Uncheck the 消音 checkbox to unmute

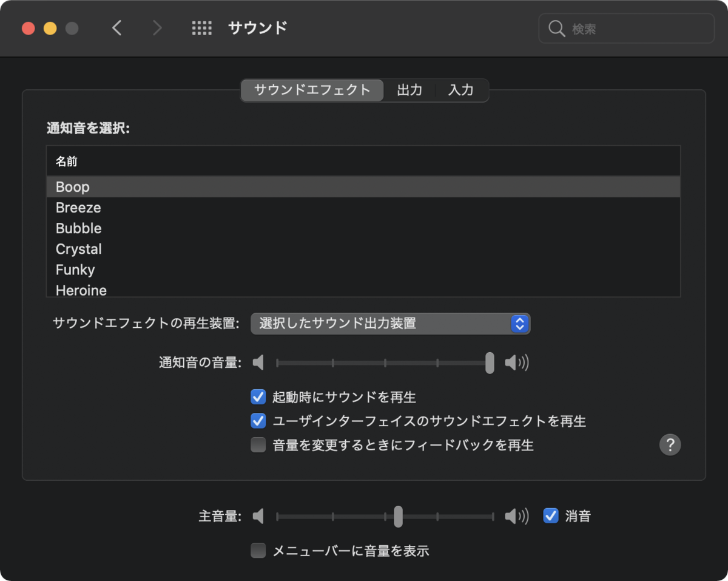click(550, 516)
